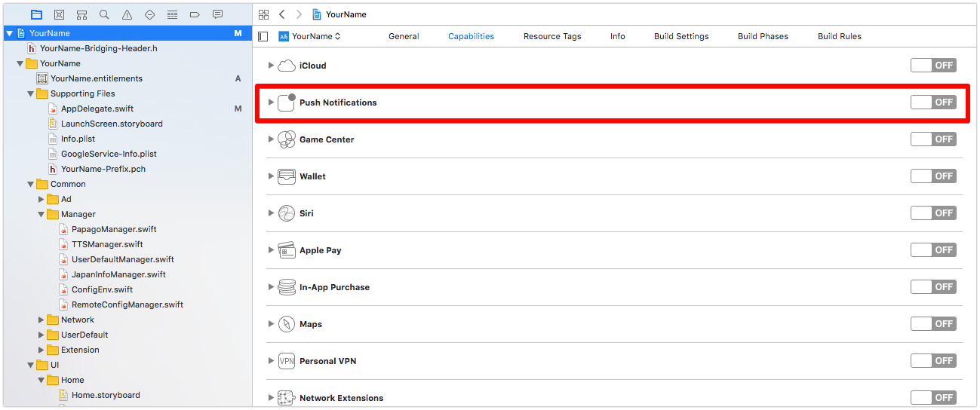Viewport: 980px width, 410px height.
Task: Select RemoteConfigManager.swift file
Action: pyautogui.click(x=127, y=304)
